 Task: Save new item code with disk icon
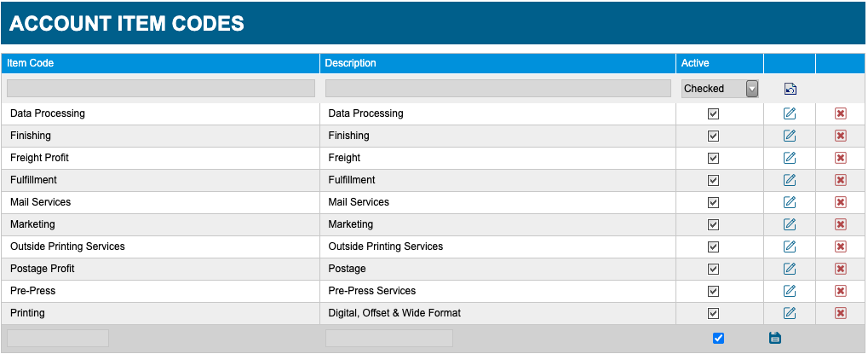tap(775, 338)
